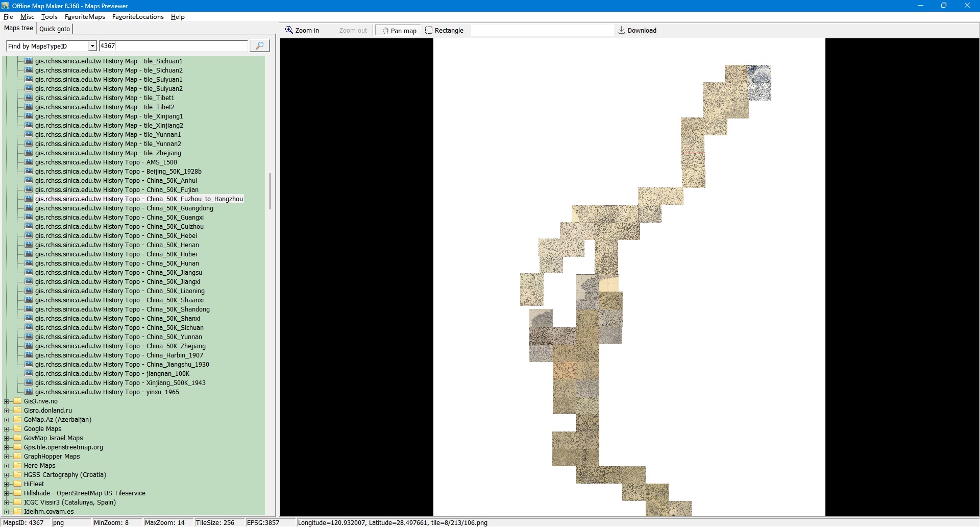Select the Xinjiang_500K_1943 topo map

(120, 383)
